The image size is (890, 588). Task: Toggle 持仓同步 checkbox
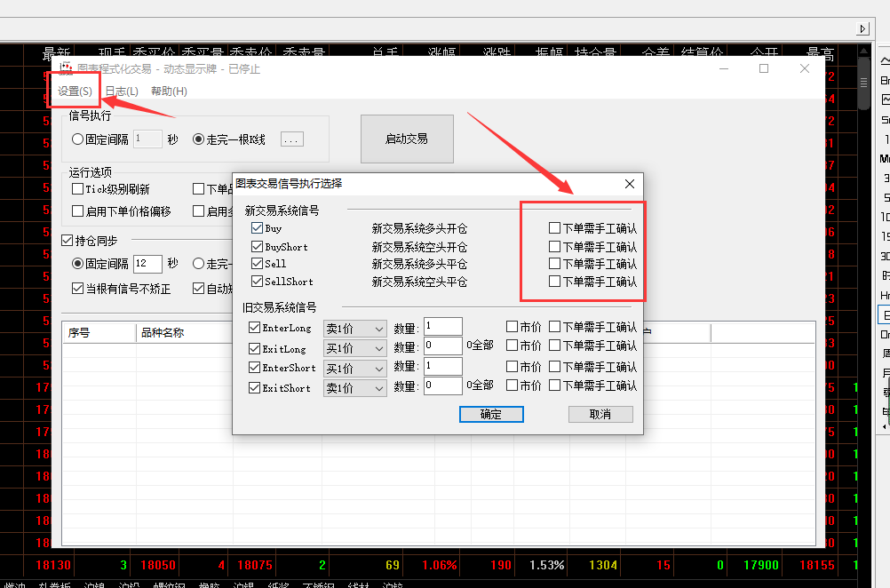click(x=67, y=241)
